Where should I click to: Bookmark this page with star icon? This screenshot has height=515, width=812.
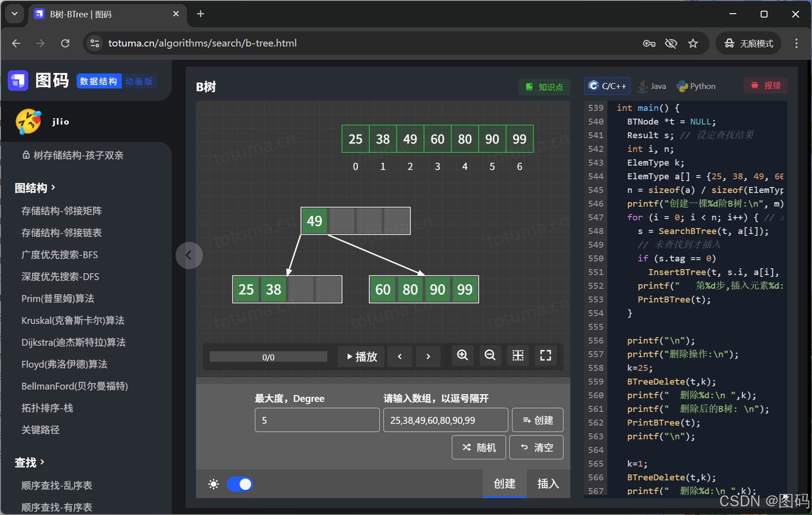tap(693, 43)
